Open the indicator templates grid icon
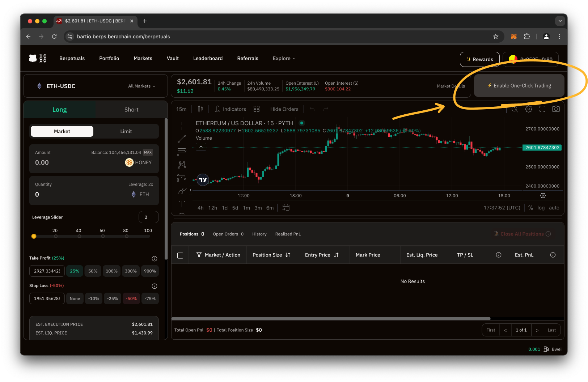This screenshot has width=588, height=382. (x=257, y=109)
